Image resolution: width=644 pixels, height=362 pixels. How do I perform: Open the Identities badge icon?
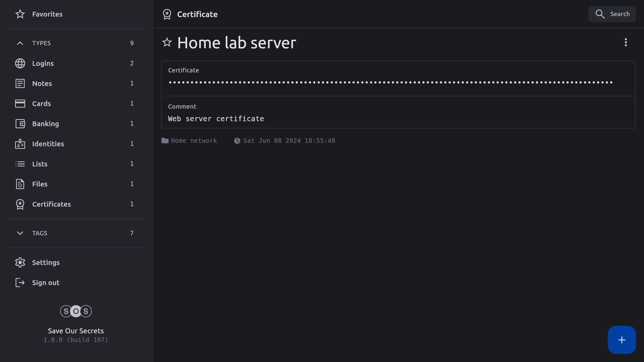(x=20, y=144)
